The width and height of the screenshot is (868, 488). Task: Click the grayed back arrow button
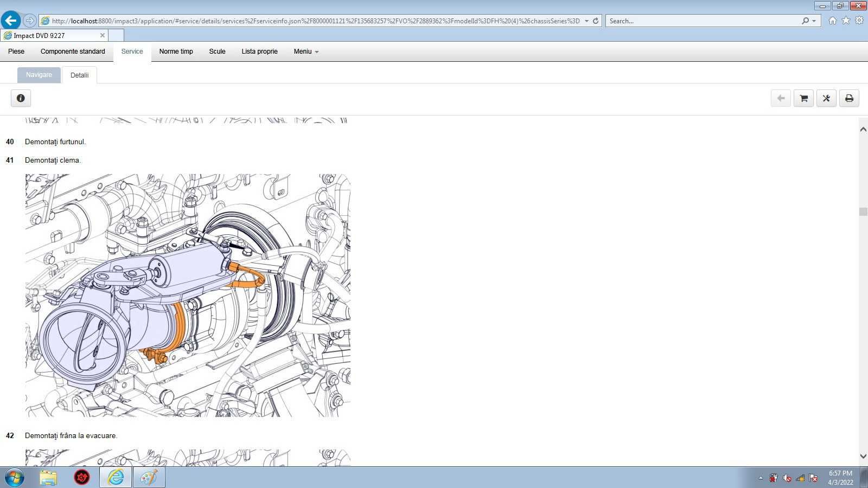click(x=781, y=98)
